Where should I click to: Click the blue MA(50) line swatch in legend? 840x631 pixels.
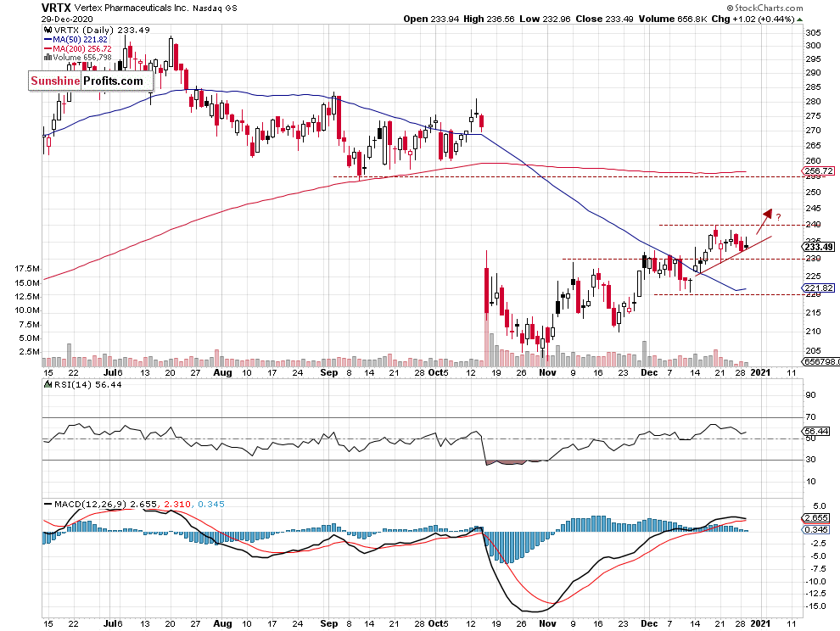point(48,40)
